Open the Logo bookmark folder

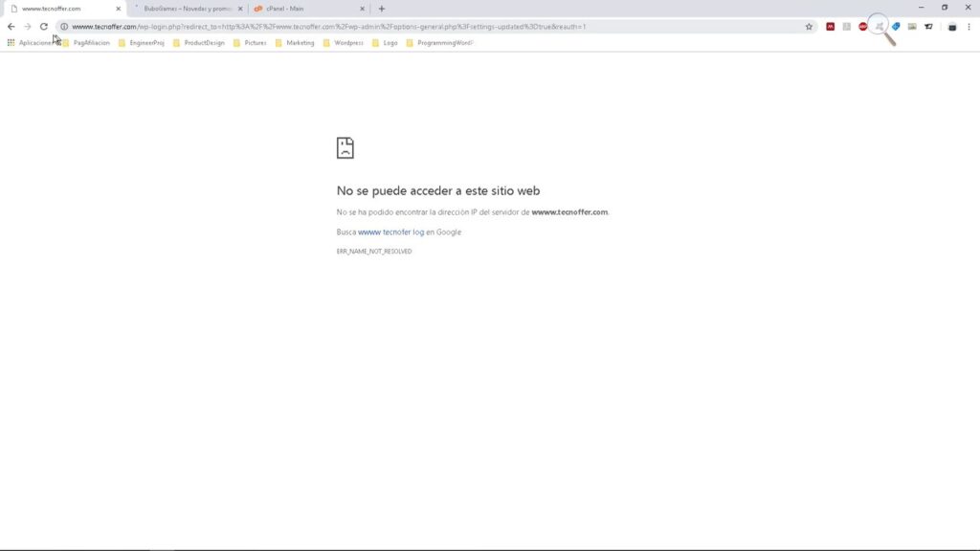tap(385, 43)
